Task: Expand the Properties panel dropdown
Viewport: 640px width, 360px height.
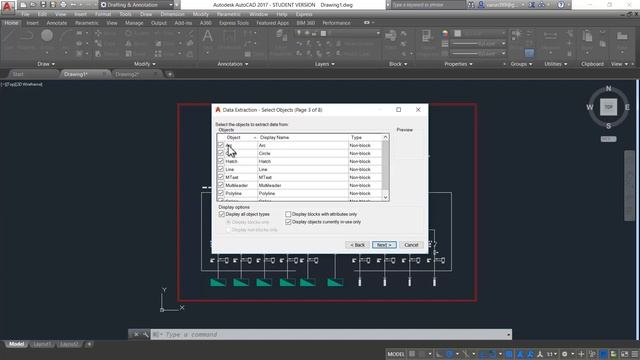Action: click(458, 64)
